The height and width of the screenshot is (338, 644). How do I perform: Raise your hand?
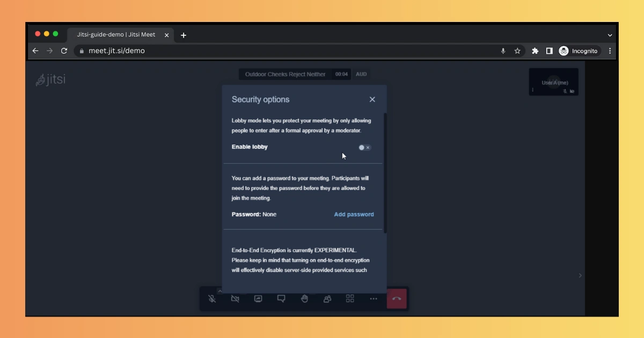click(x=304, y=299)
